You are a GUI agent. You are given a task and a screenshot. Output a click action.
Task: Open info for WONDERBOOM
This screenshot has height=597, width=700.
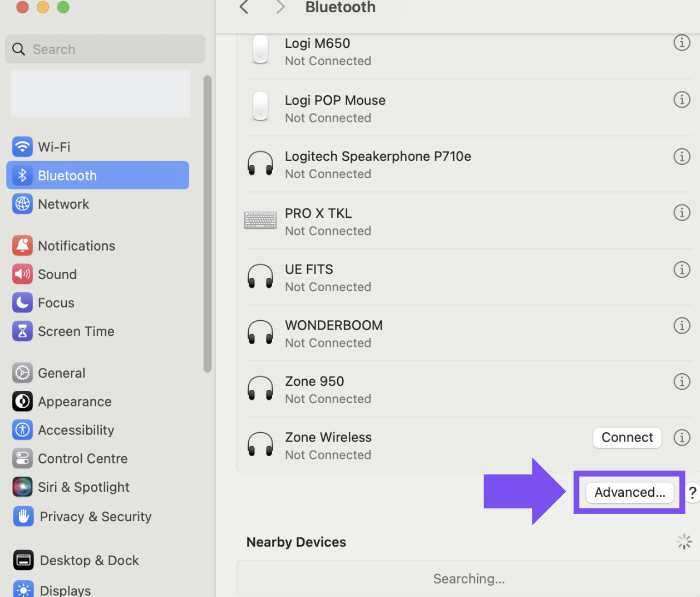tap(682, 325)
